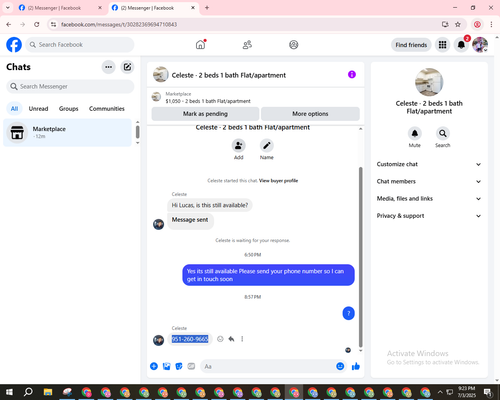Choose a sticker from the composer
500x400 pixels.
179,366
